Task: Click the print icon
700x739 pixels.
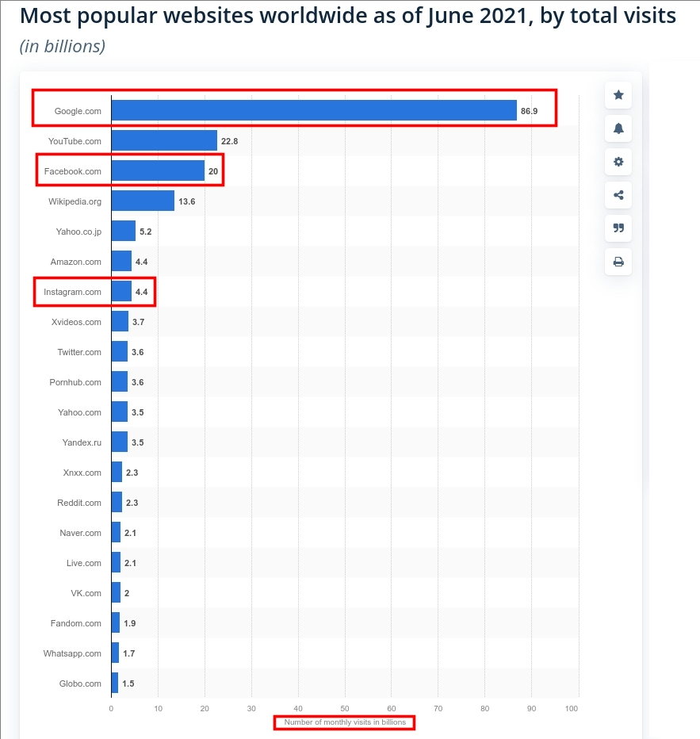Action: (618, 262)
